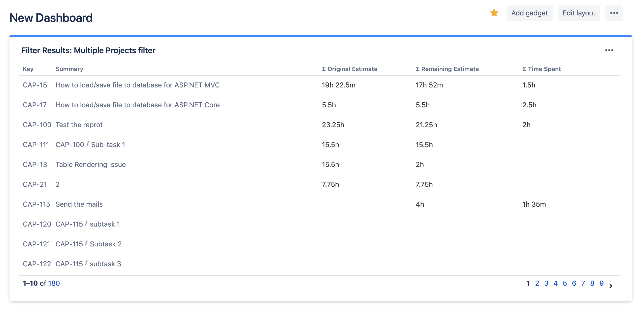Open the dashboard ellipsis (•••) options menu
Screen dimensions: 644x312
614,13
